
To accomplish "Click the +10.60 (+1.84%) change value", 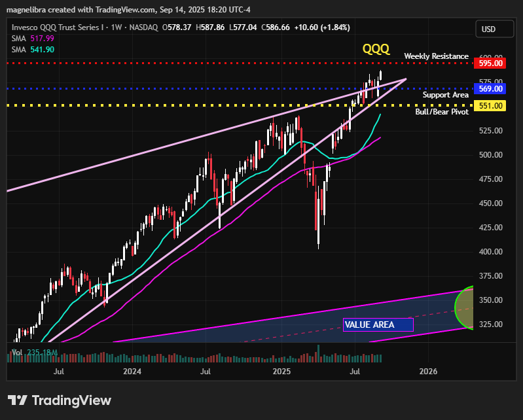I will point(322,27).
